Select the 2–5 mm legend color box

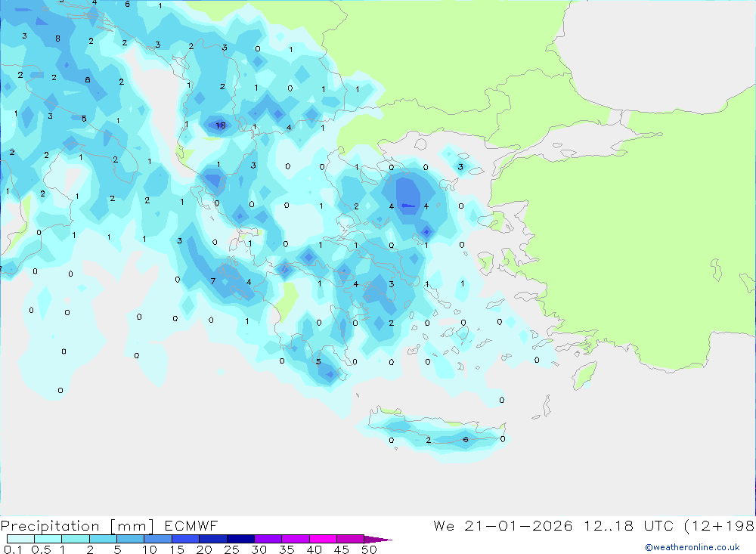pyautogui.click(x=103, y=539)
